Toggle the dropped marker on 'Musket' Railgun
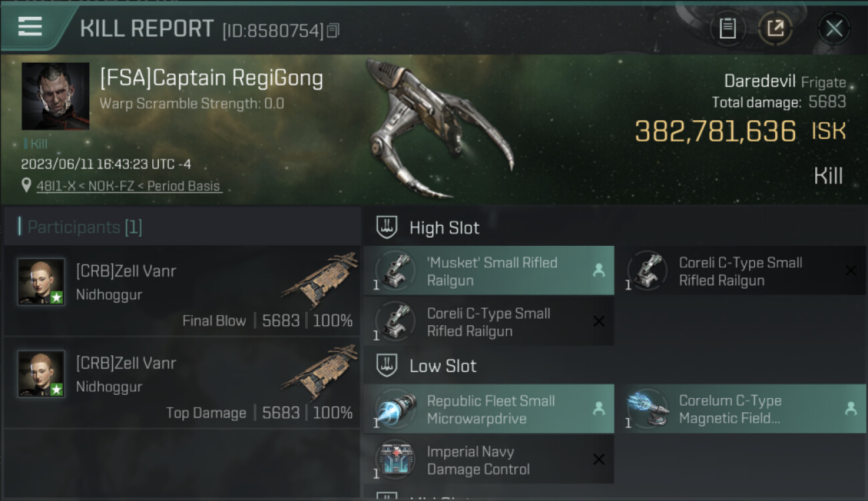Image resolution: width=868 pixels, height=501 pixels. (x=599, y=271)
